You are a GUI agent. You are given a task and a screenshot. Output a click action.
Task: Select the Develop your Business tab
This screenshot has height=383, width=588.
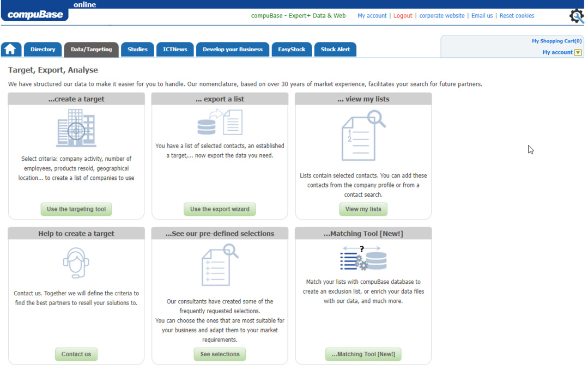[x=232, y=50]
